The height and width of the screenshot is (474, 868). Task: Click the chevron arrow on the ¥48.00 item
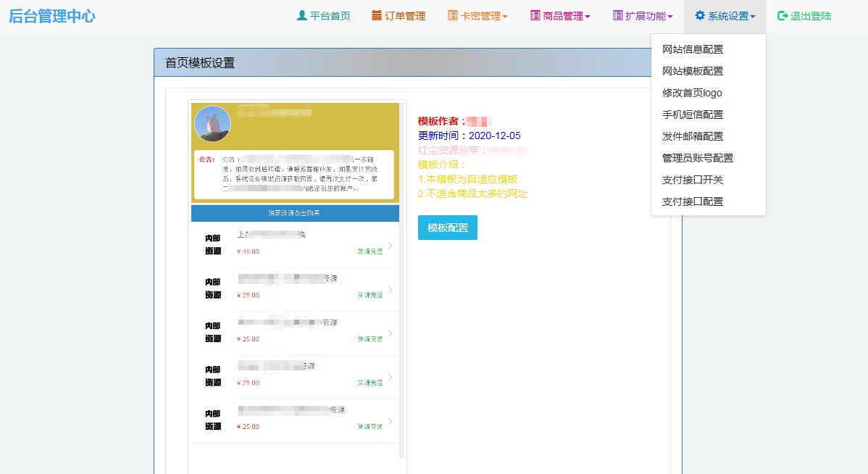point(390,246)
